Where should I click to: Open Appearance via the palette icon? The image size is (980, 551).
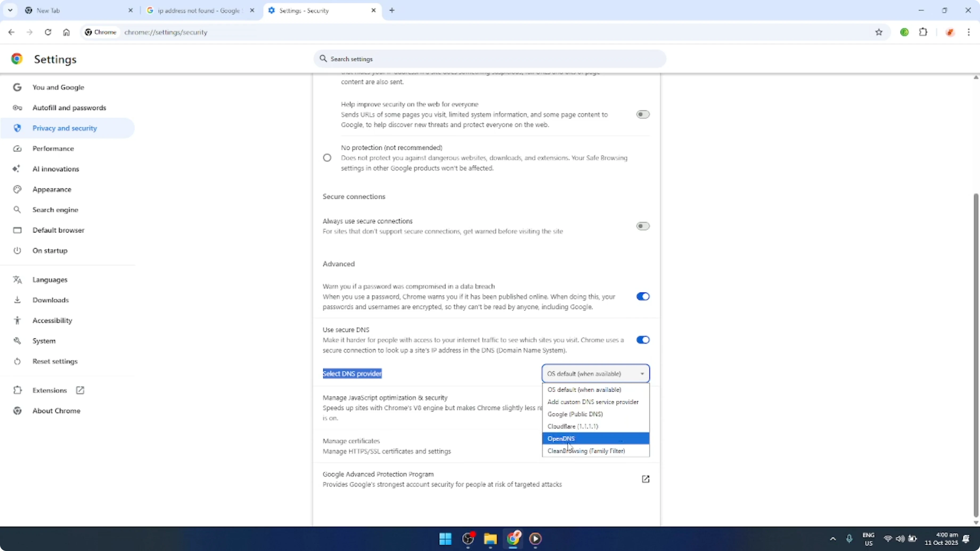point(17,189)
